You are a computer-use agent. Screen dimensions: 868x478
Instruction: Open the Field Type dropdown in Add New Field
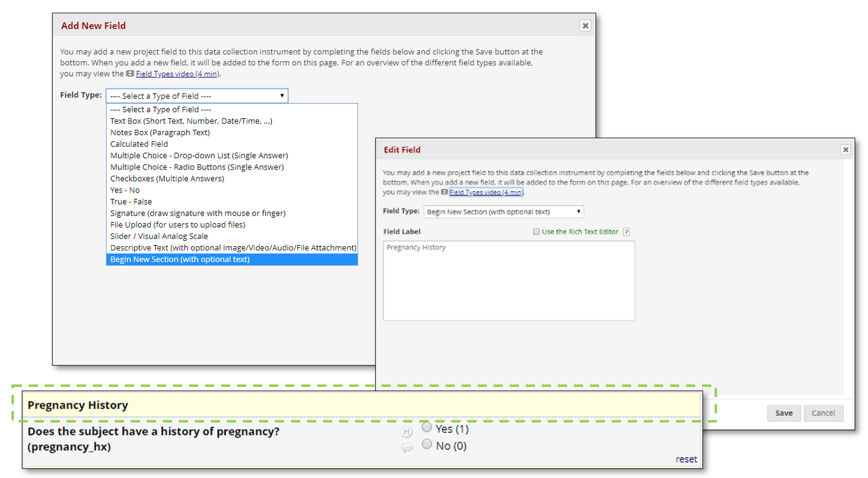197,96
